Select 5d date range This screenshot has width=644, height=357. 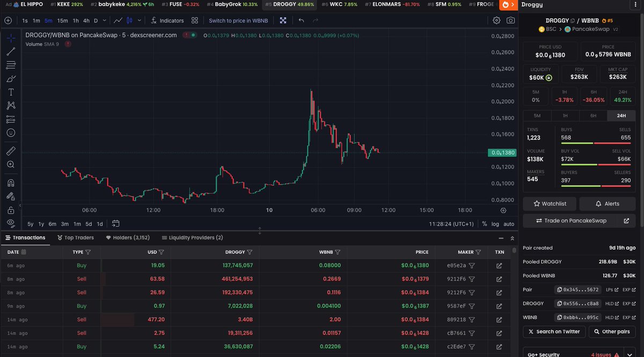click(89, 224)
